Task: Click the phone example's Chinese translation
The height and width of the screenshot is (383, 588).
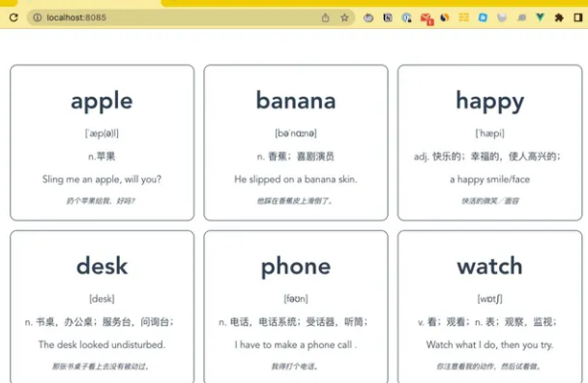Action: tap(295, 367)
